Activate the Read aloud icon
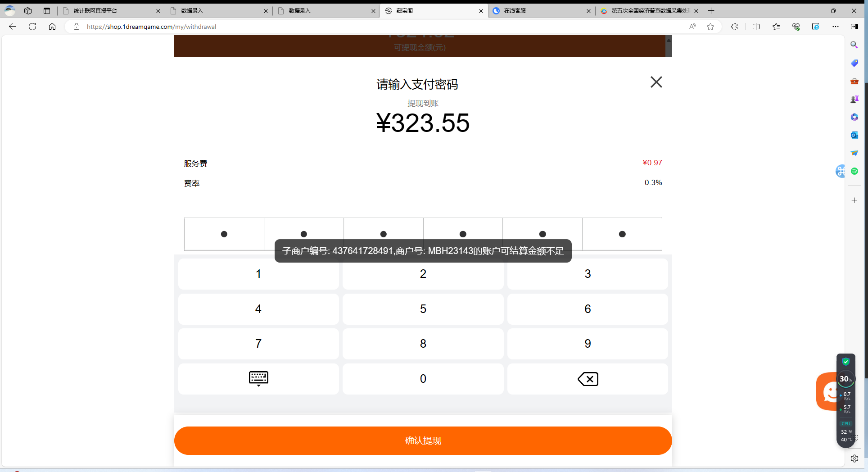 pyautogui.click(x=692, y=27)
